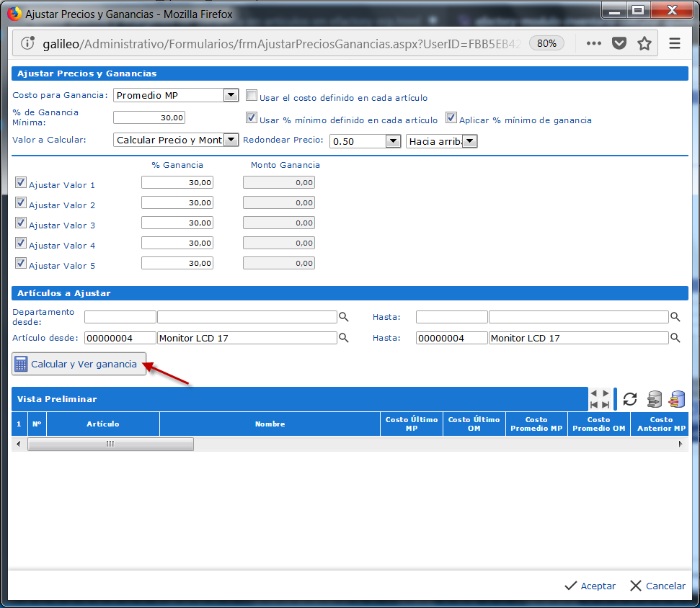Click the horizontal scrollbar thumb under the grid

[x=110, y=444]
